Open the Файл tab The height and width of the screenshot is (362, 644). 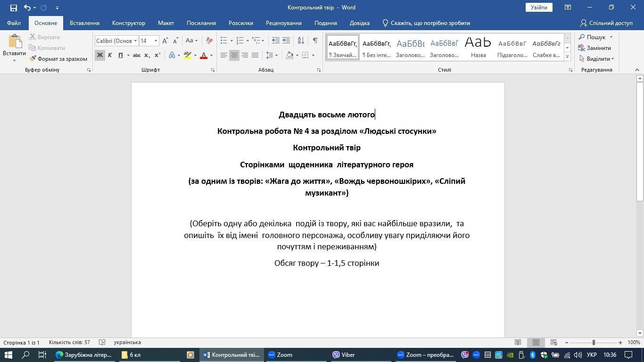[x=14, y=23]
